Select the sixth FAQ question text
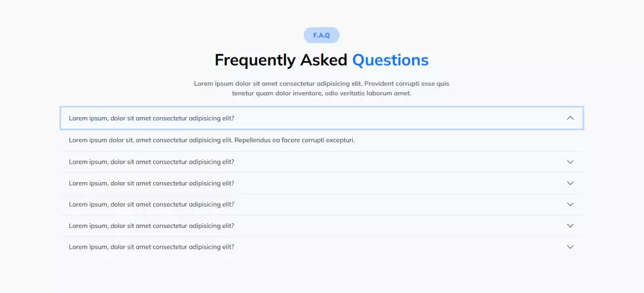Screen dimensions: 644x293 pos(151,247)
